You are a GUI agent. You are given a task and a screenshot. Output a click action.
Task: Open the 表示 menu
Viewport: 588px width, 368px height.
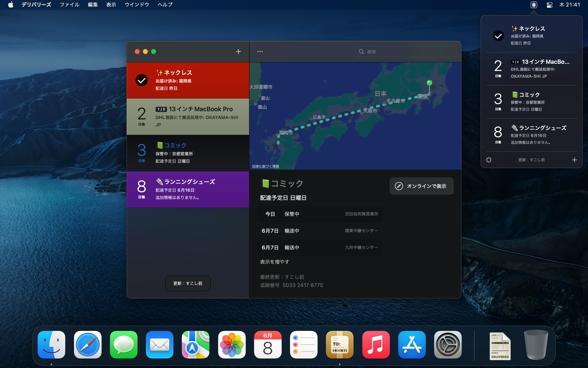[x=111, y=5]
